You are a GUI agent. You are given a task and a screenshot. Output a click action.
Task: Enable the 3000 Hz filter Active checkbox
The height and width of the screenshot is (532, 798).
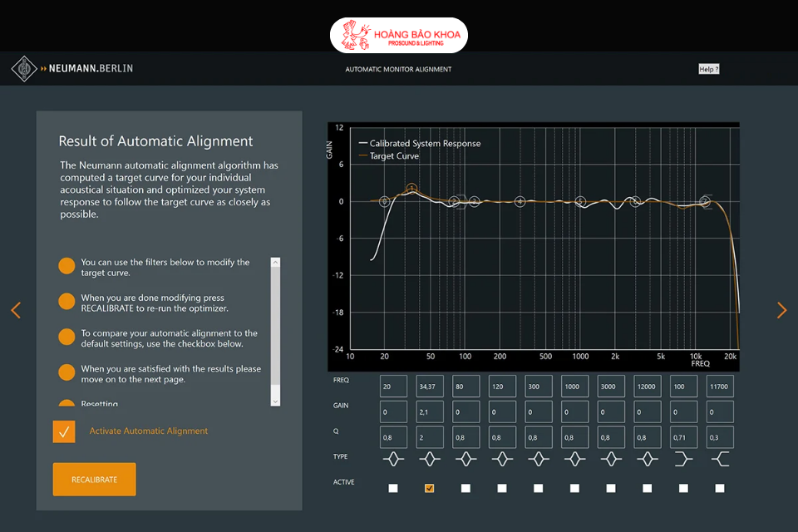click(611, 488)
